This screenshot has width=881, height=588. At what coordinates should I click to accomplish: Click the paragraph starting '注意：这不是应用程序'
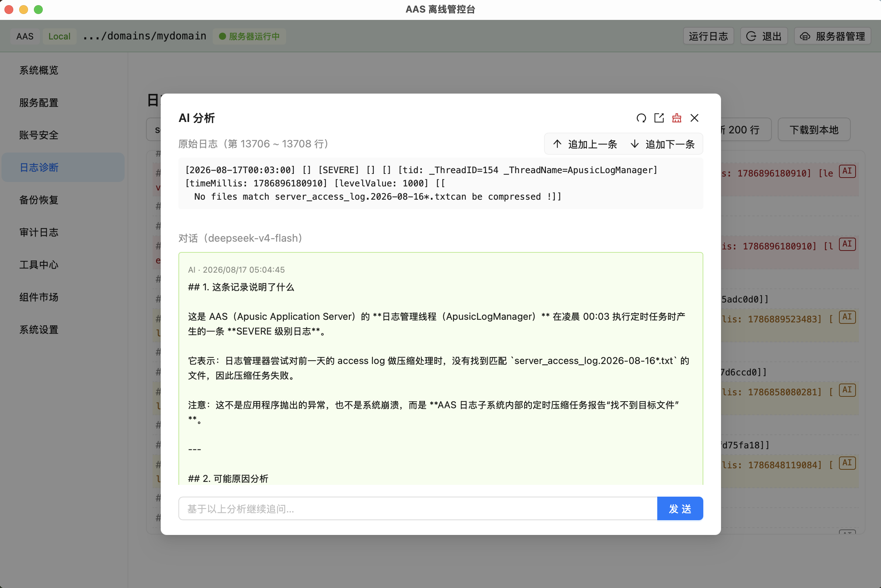[433, 412]
